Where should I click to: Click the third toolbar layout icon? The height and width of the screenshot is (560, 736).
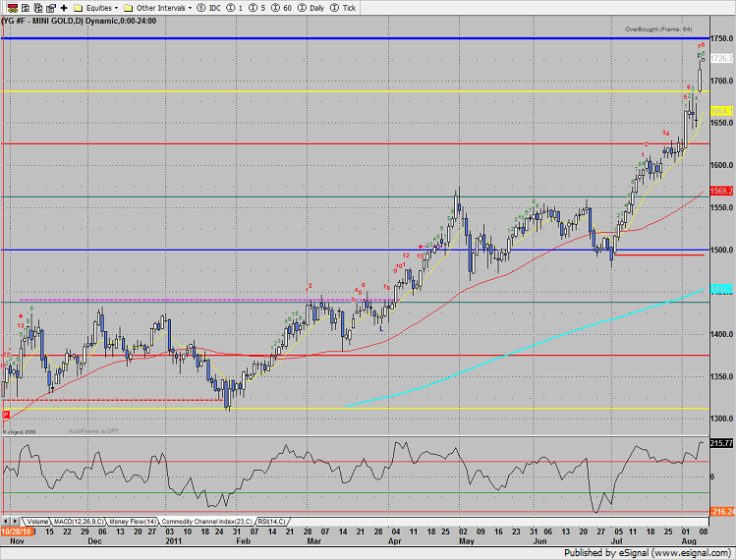38,8
